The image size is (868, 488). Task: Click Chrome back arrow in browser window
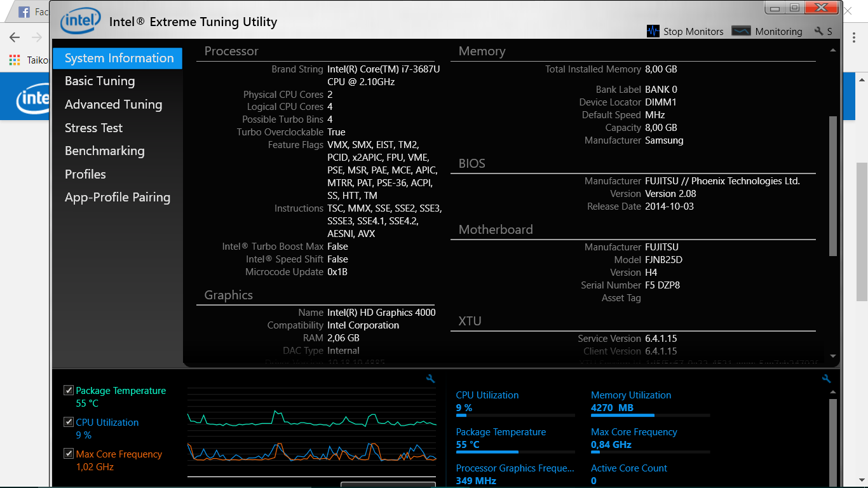click(x=15, y=37)
